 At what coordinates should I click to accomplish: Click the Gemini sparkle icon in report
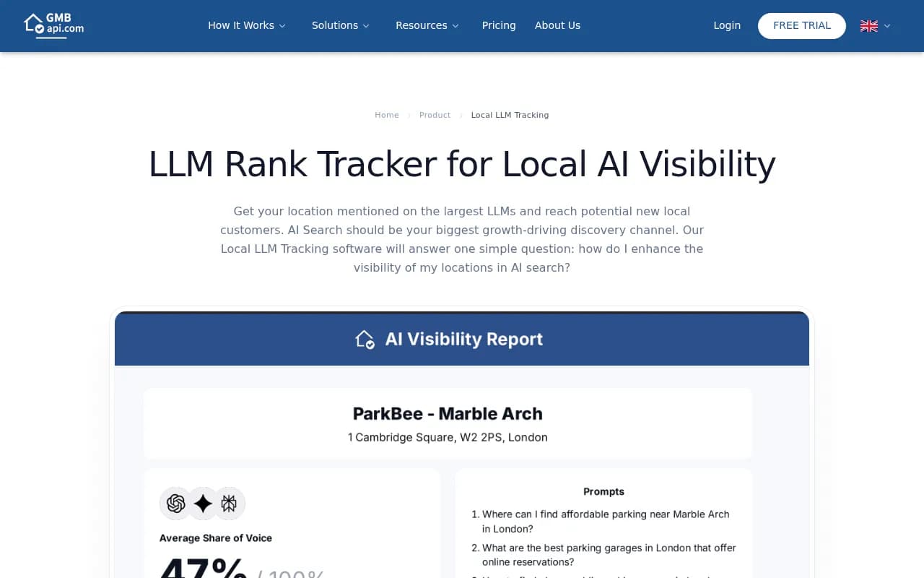click(x=203, y=504)
